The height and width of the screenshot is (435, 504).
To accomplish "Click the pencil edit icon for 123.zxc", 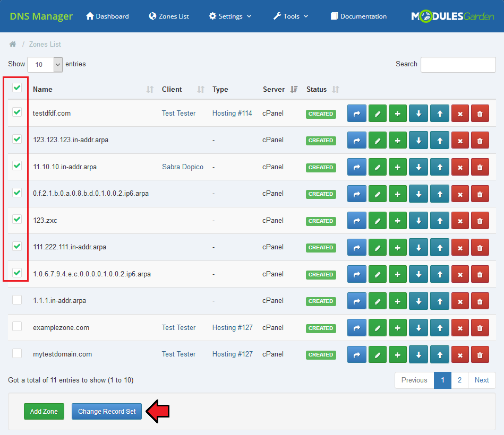I will [377, 221].
